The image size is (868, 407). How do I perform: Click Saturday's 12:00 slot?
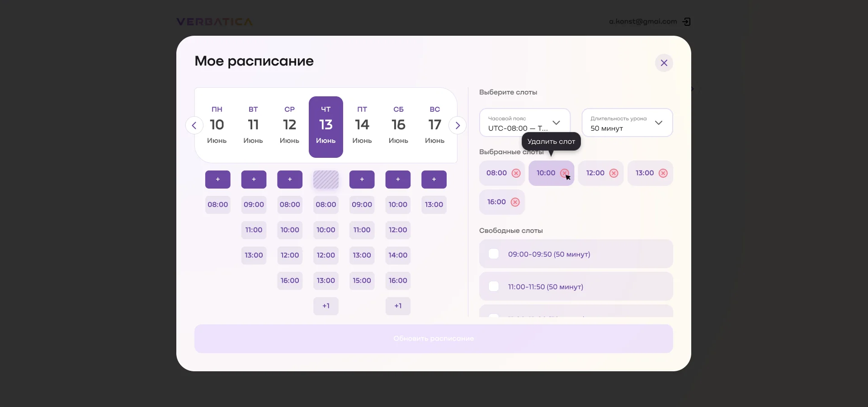[398, 230]
